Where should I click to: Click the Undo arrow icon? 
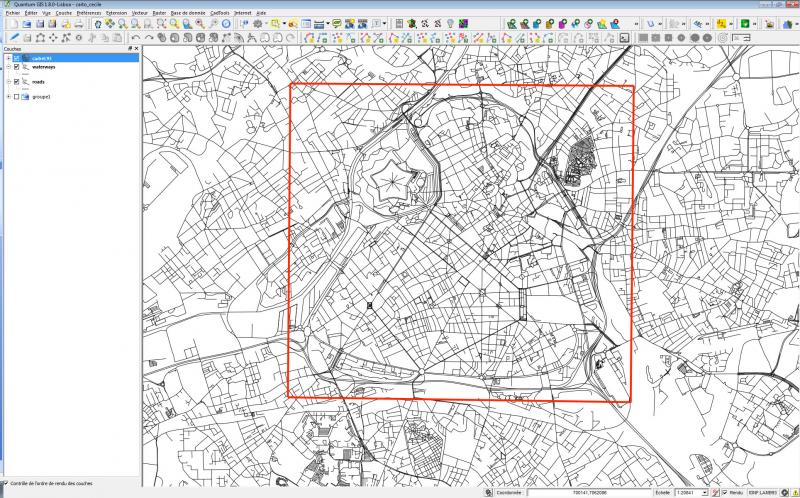point(135,37)
